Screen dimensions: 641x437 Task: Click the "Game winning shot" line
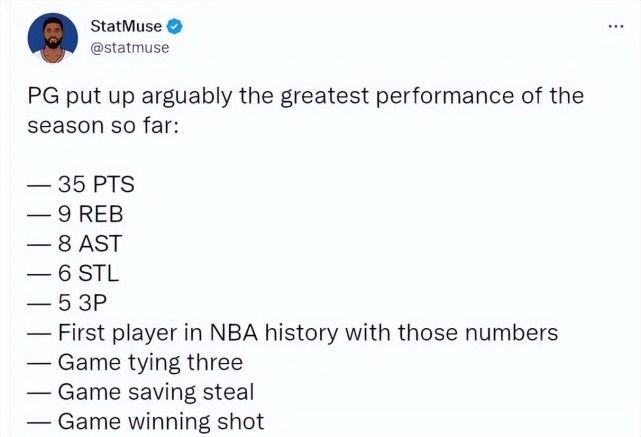160,421
